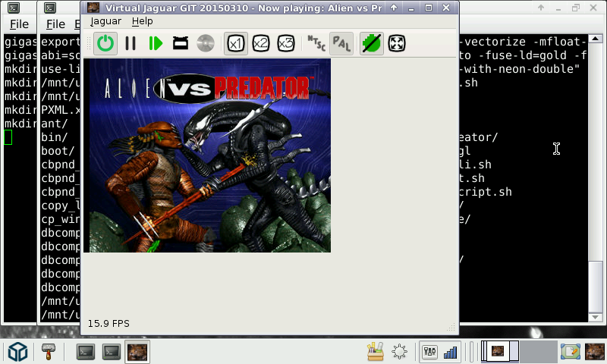Screen dimensions: 607x364
Task: Click the terminal scrollbar down arrow
Action: [x=596, y=317]
